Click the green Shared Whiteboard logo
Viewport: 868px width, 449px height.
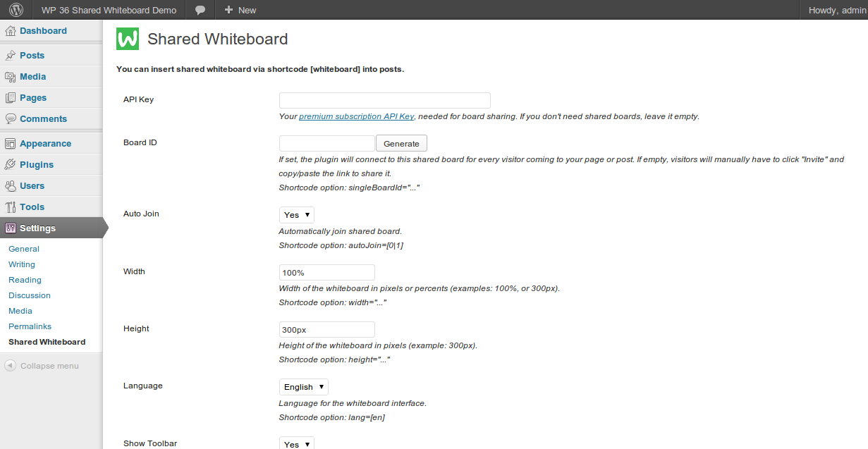(128, 39)
